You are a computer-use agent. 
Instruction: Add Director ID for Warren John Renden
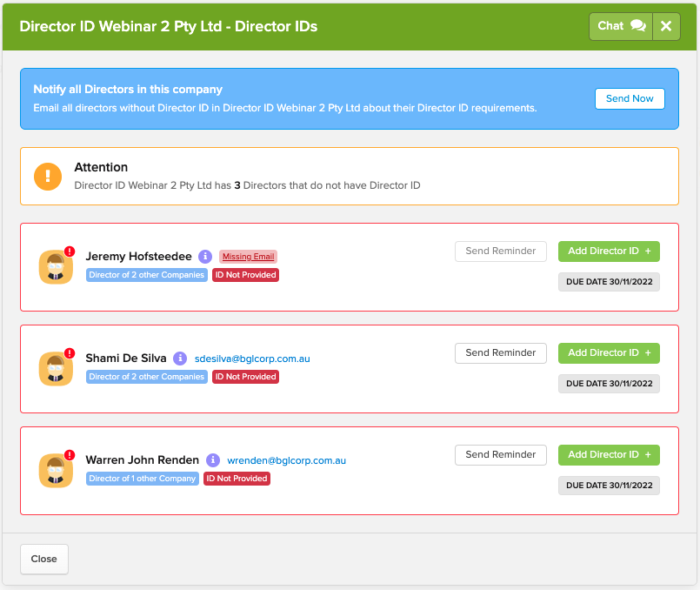click(x=609, y=455)
